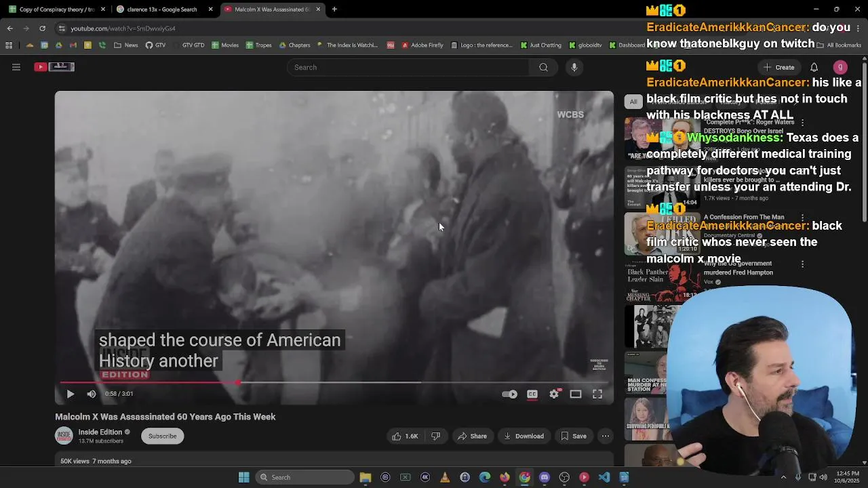Open the GTV GTD bookmark

coord(189,45)
